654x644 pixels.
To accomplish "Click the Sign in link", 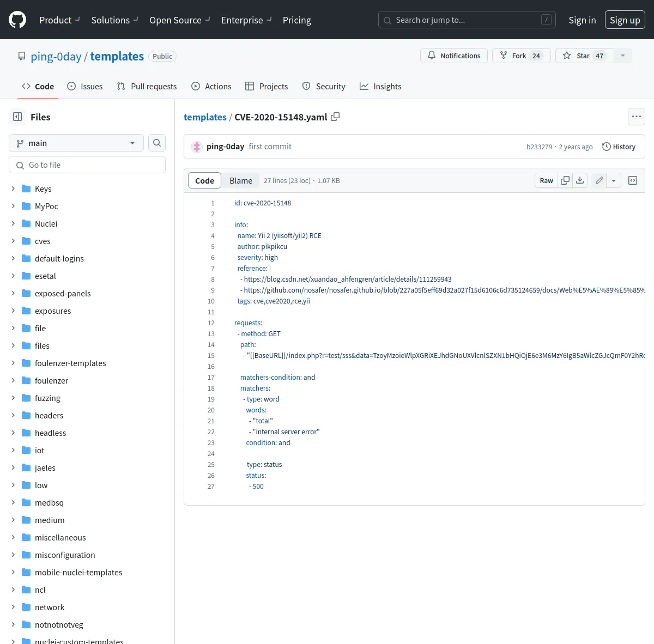I will (x=582, y=20).
